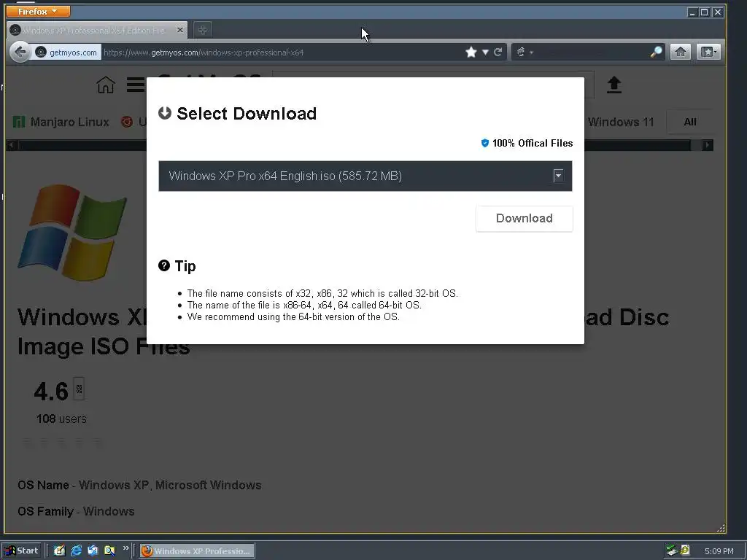Image resolution: width=747 pixels, height=560 pixels.
Task: Open the address bar history dropdown arrow
Action: coord(485,52)
